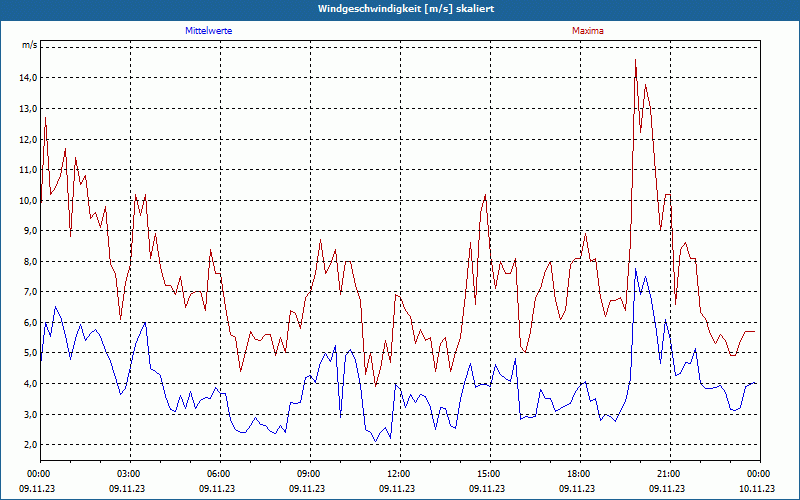The image size is (800, 500).
Task: Select the 2,0 y-axis value
Action: [x=31, y=445]
